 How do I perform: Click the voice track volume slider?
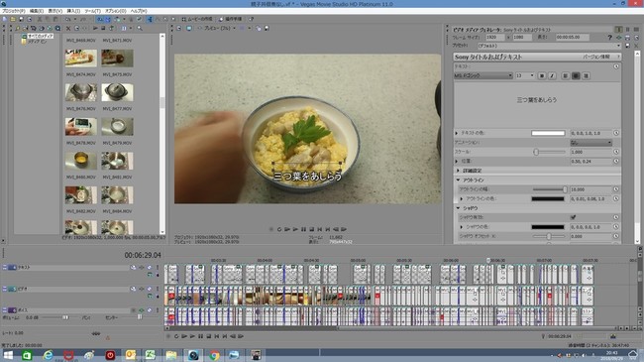coord(64,317)
